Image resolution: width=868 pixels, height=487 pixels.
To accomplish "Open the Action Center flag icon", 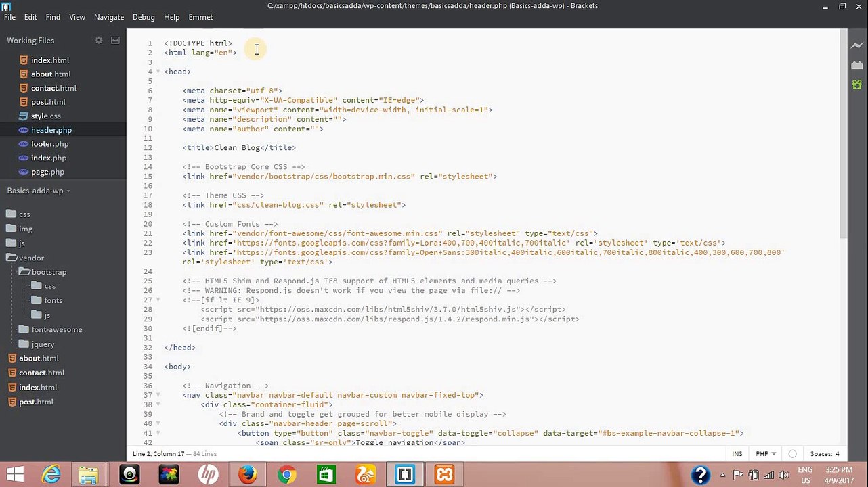I will pos(738,475).
